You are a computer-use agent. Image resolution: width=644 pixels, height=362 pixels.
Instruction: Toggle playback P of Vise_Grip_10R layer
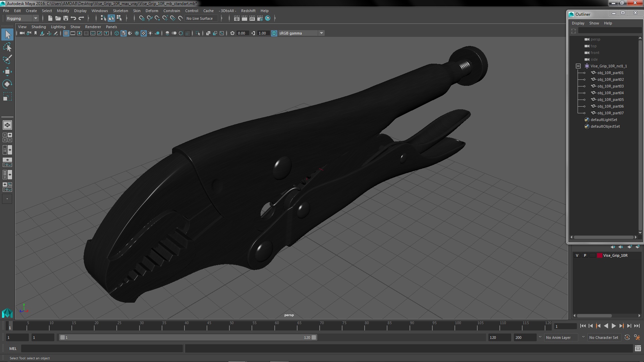pos(585,255)
